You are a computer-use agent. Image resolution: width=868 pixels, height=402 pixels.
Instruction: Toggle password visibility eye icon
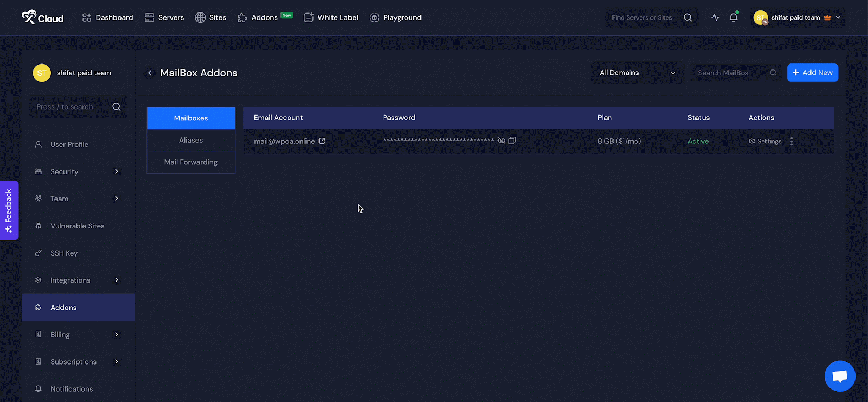[501, 141]
